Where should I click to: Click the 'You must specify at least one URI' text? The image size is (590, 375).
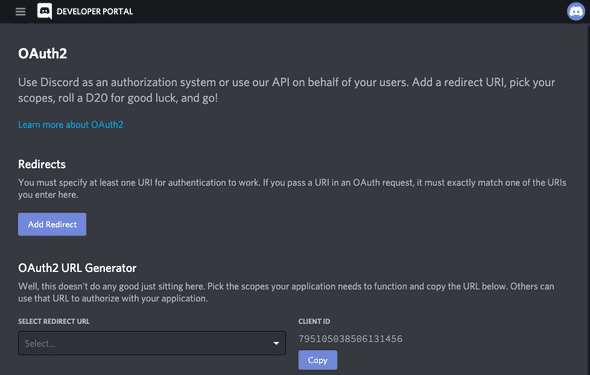(292, 188)
